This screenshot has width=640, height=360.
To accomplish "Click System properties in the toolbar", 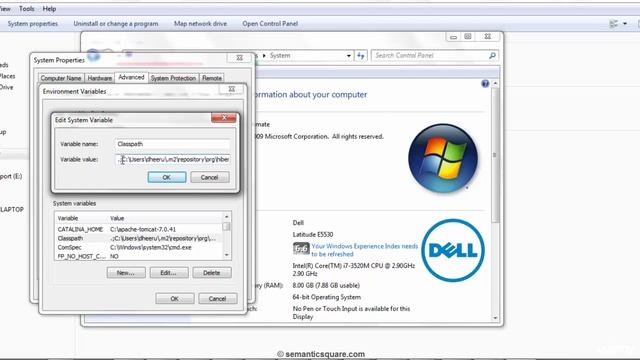I will coord(33,24).
